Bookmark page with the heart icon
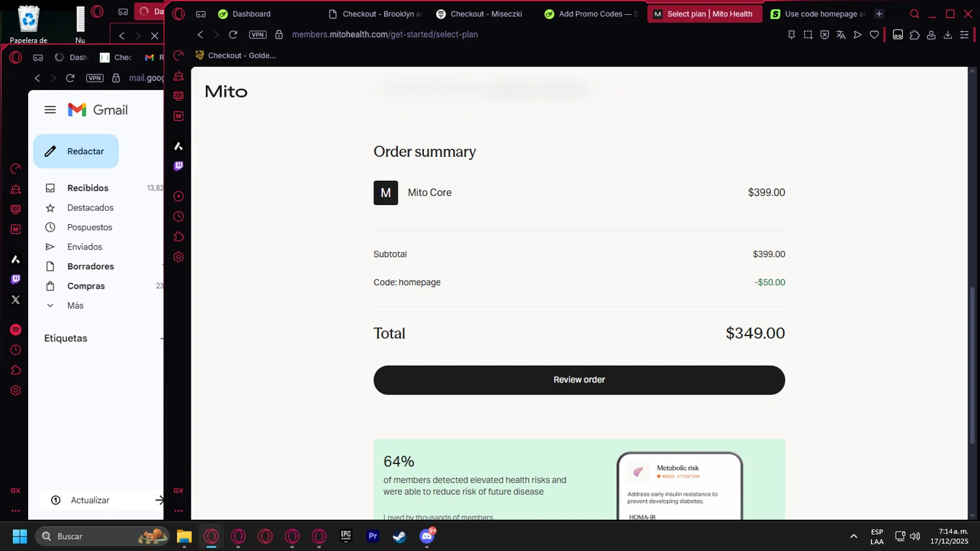The image size is (980, 551). [x=874, y=35]
